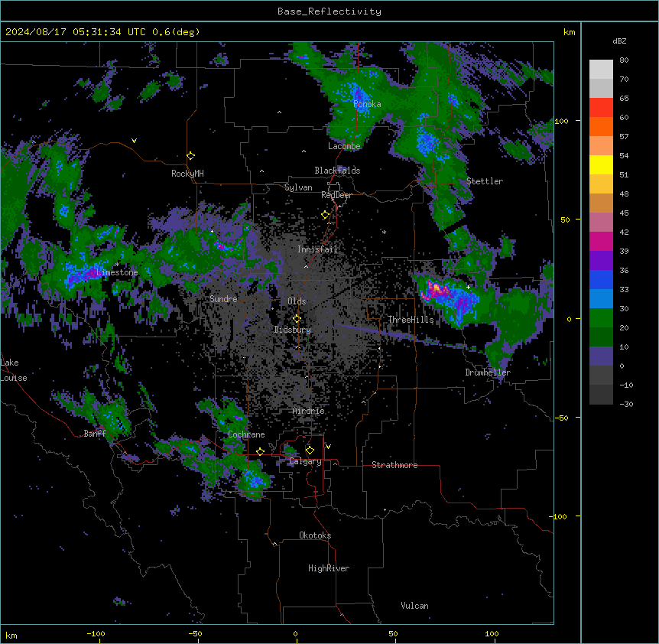Viewport: 659px width, 644px height.
Task: Click the Sylvan label on map
Action: [298, 187]
